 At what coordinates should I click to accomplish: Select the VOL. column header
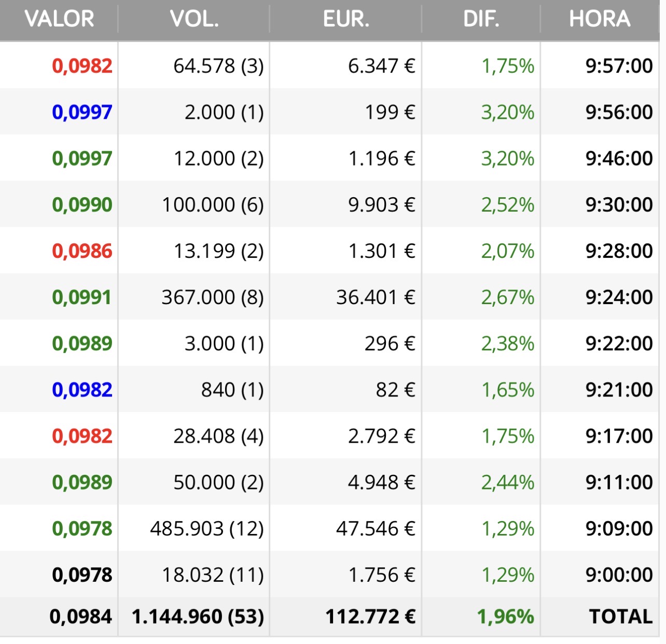tap(194, 19)
